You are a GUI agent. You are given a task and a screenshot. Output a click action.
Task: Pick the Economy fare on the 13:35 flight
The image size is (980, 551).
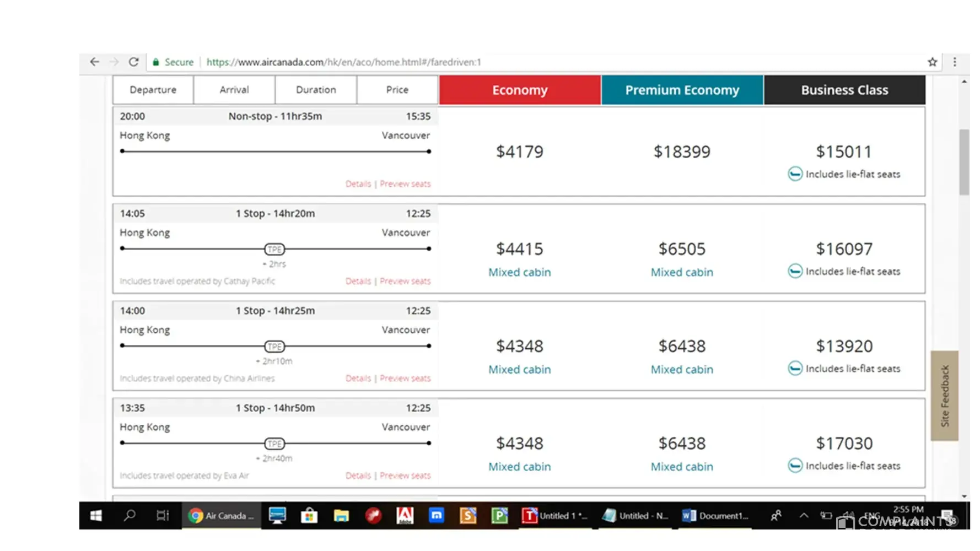tap(520, 444)
